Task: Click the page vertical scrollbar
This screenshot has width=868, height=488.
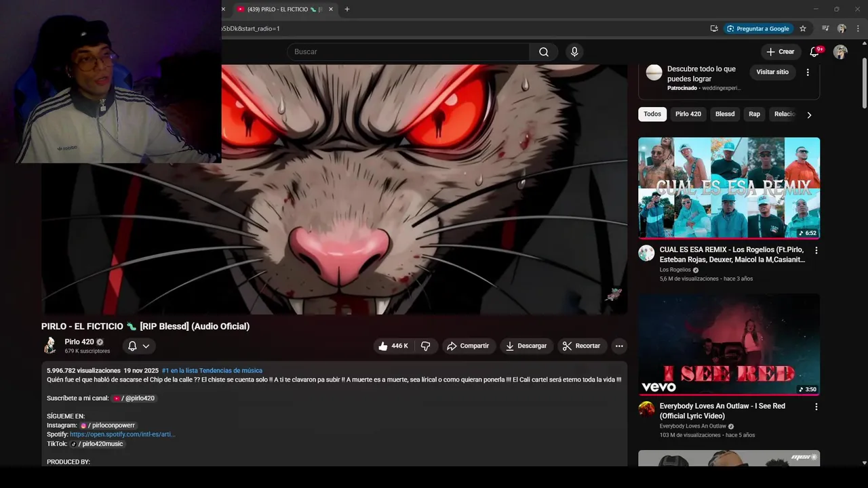Action: (864, 83)
